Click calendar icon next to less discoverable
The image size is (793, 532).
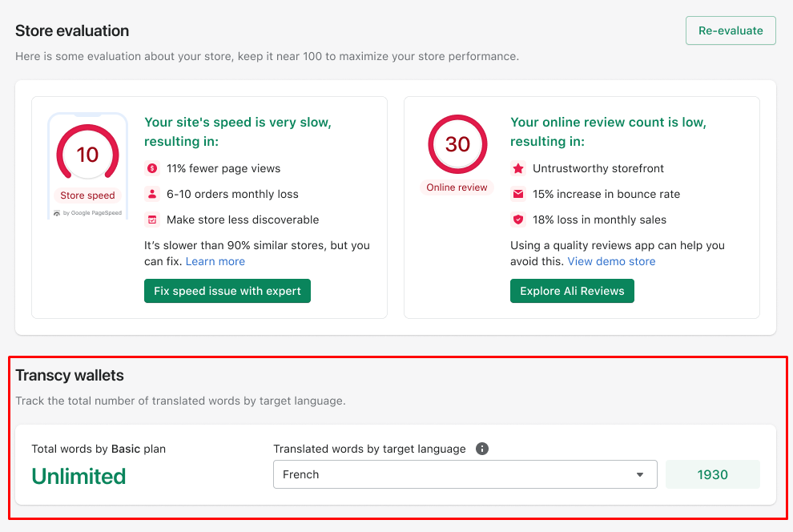coord(152,220)
